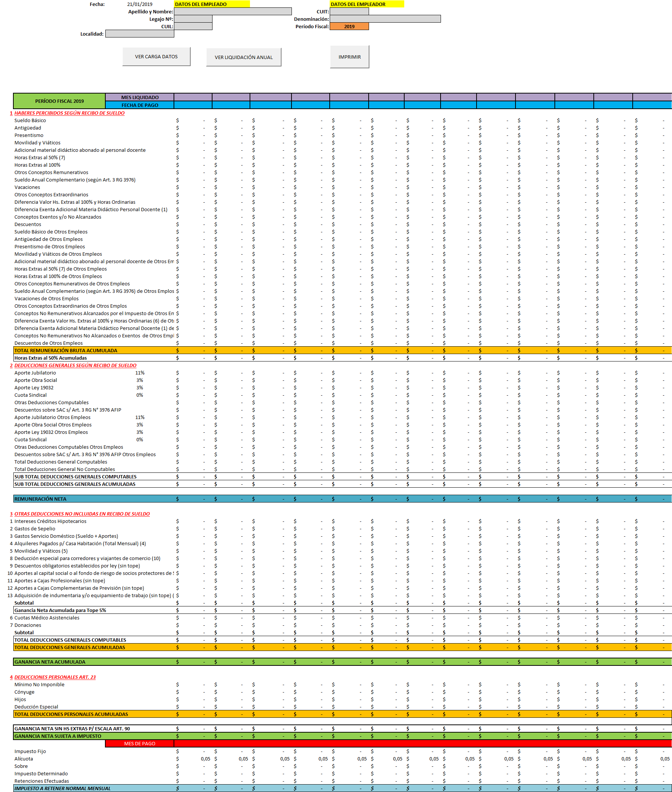Click the Aporte Ley 19032 label

34,387
